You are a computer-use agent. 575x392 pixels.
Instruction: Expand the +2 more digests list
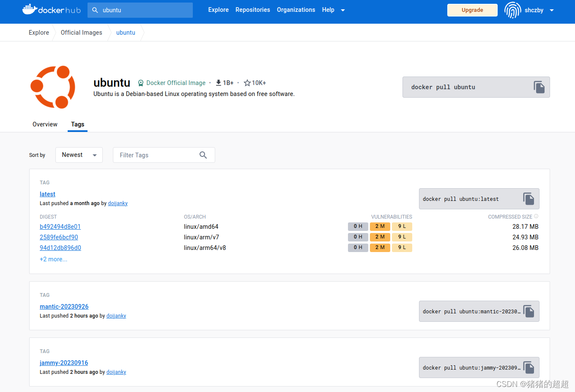pos(53,259)
